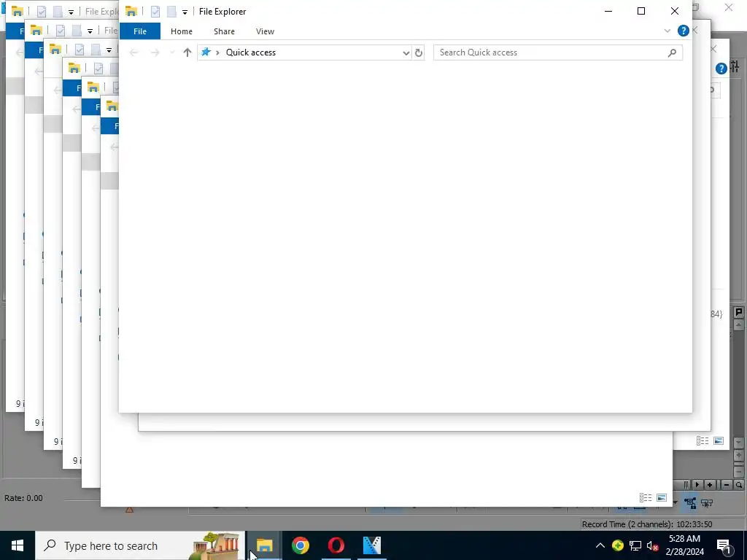Switch to the Home ribbon tab

[182, 31]
